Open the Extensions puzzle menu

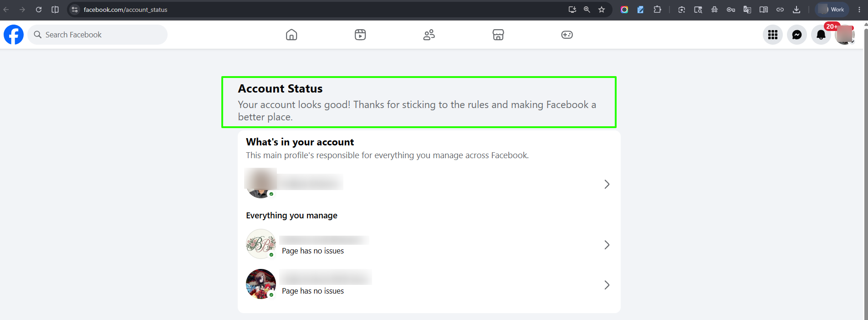(x=657, y=10)
